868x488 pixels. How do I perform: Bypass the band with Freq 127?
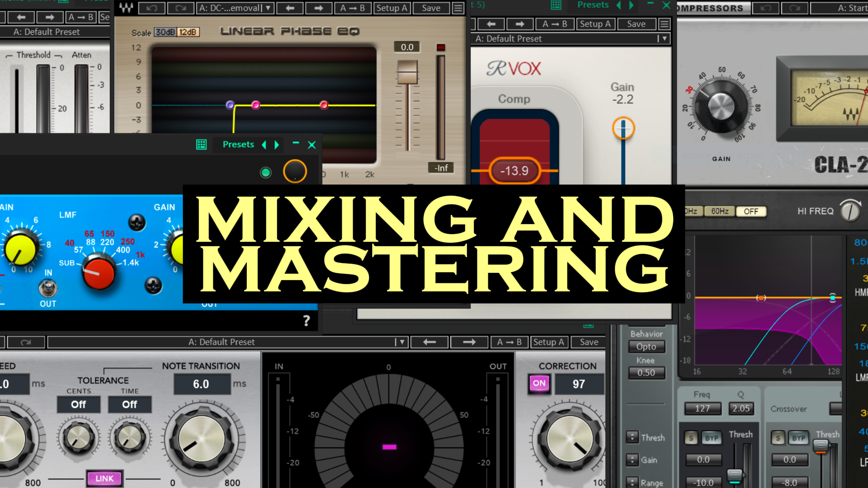(712, 438)
